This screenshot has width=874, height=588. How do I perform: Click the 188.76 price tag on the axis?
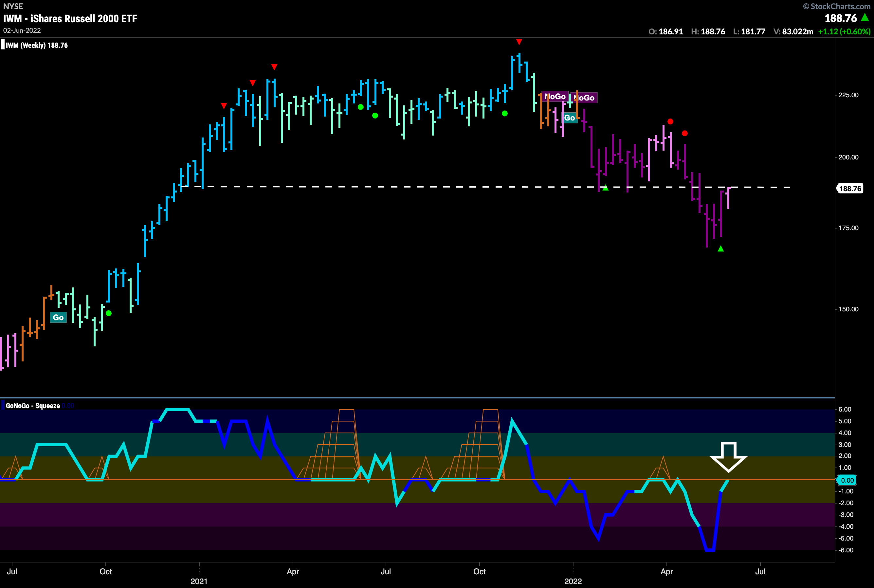point(850,188)
